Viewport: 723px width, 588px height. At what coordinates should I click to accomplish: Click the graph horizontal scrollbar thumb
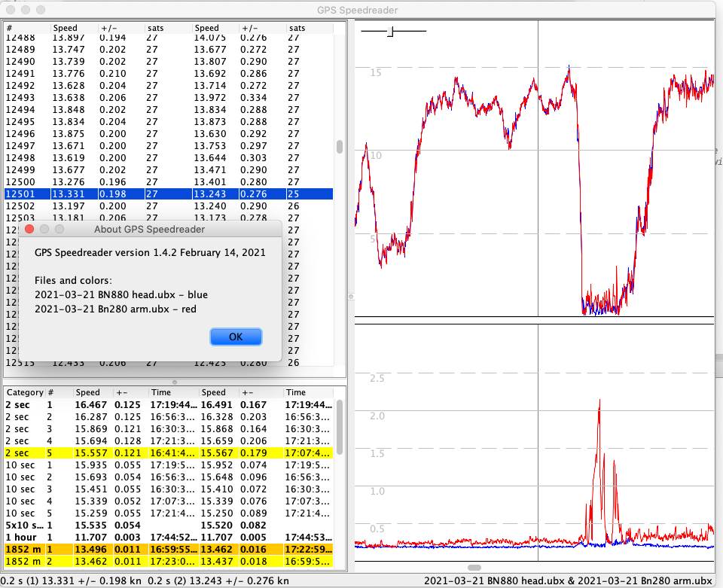pos(474,567)
